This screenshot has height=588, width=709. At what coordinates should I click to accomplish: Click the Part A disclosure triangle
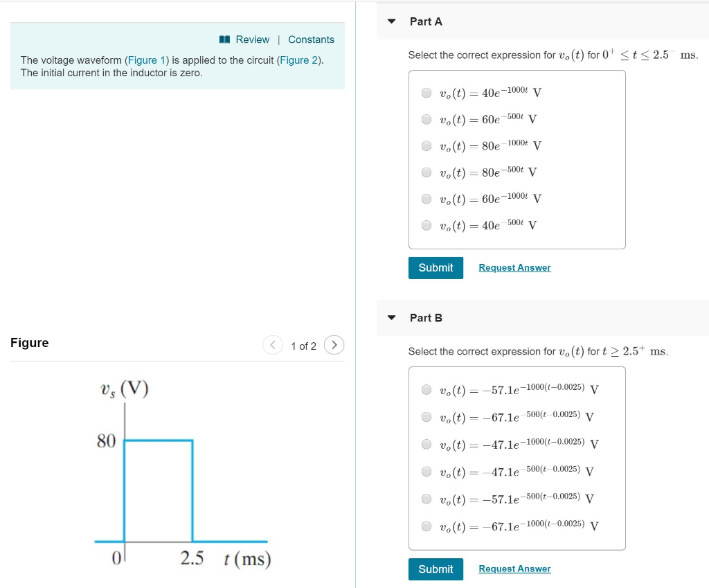(391, 21)
